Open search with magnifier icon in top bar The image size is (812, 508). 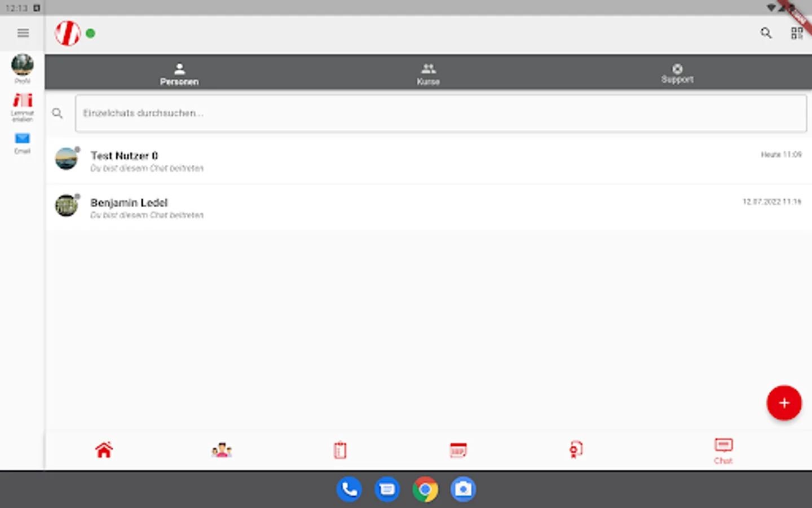[766, 33]
